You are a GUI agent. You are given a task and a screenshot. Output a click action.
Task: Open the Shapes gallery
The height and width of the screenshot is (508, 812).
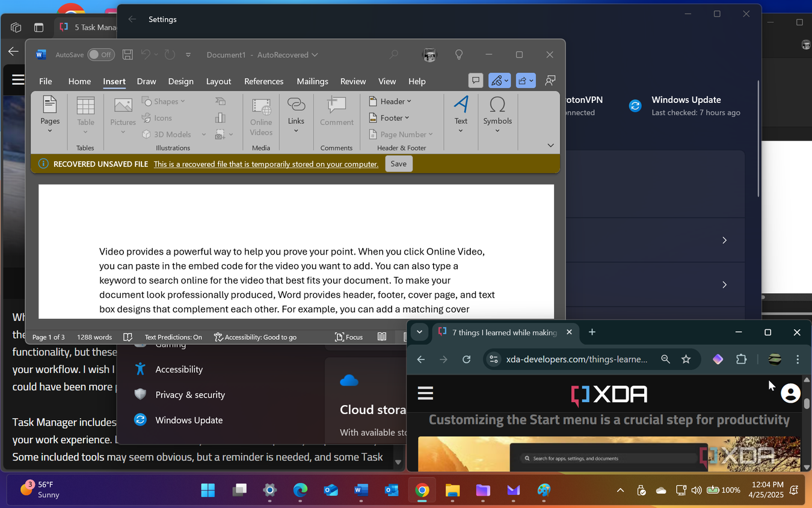click(164, 101)
